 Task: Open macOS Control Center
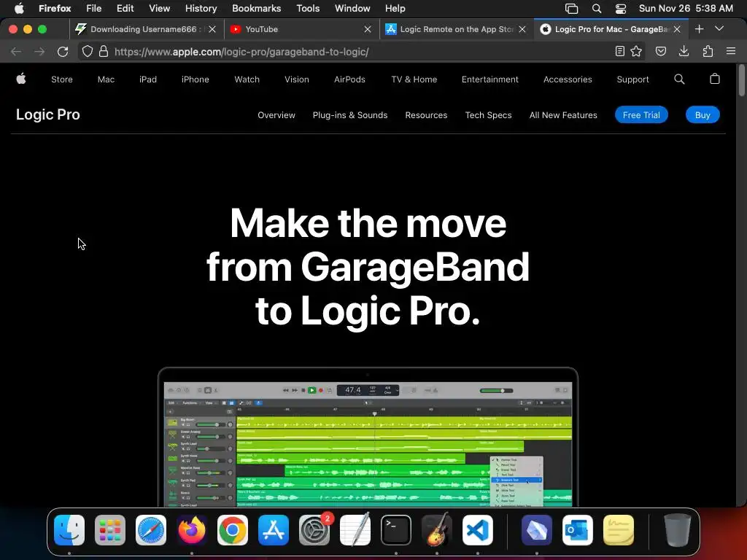click(621, 9)
